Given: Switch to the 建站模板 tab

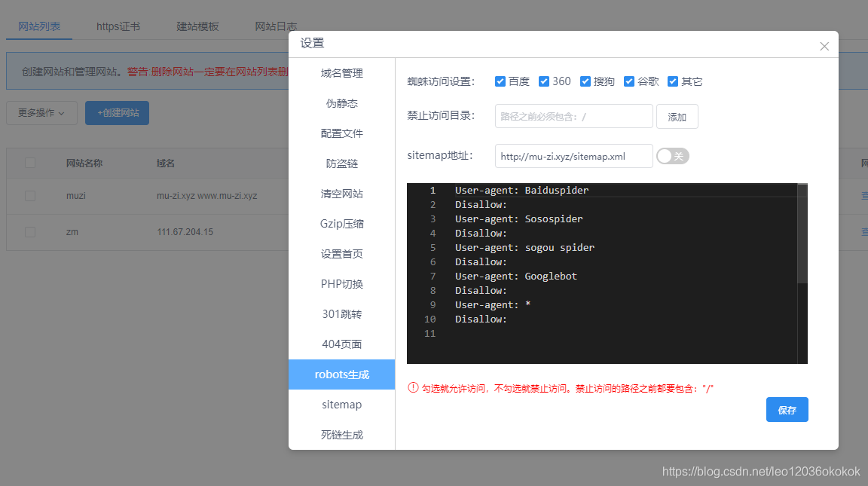Looking at the screenshot, I should (x=197, y=26).
